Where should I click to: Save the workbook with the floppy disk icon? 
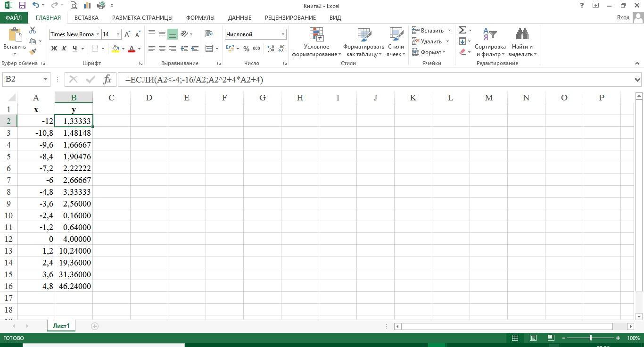pyautogui.click(x=22, y=6)
